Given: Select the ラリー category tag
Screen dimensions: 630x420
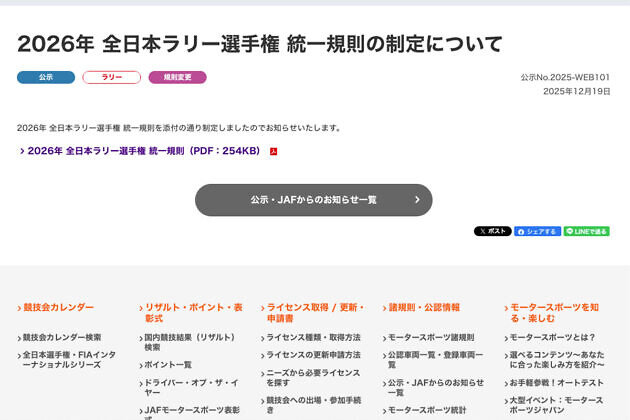Looking at the screenshot, I should (x=111, y=77).
